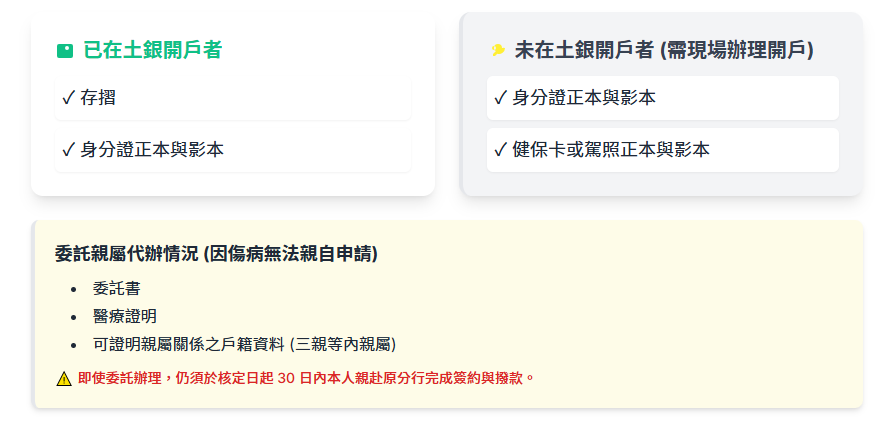Click the green passbook icon beside 已在土銀開戶者
Image resolution: width=889 pixels, height=440 pixels.
(x=65, y=50)
